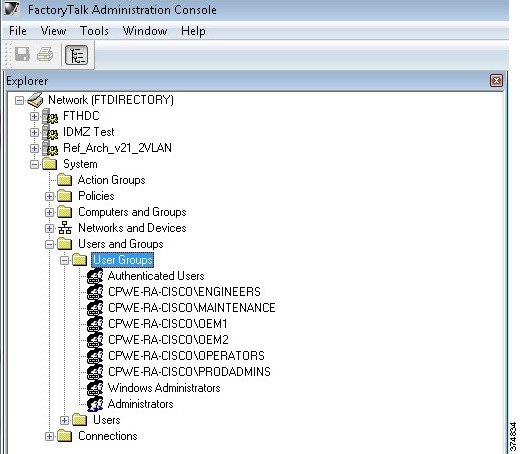Expand the Computers and Groups folder
This screenshot has height=454, width=530.
[49, 212]
